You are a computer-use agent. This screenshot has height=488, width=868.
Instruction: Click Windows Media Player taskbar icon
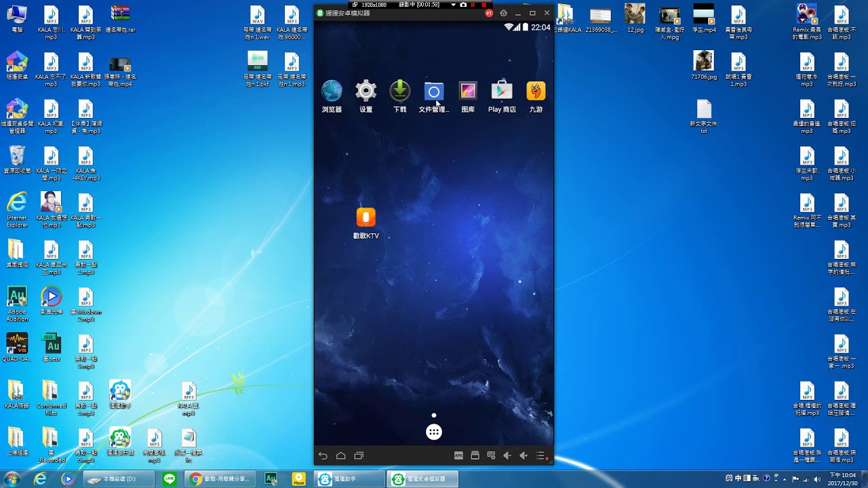click(x=67, y=479)
